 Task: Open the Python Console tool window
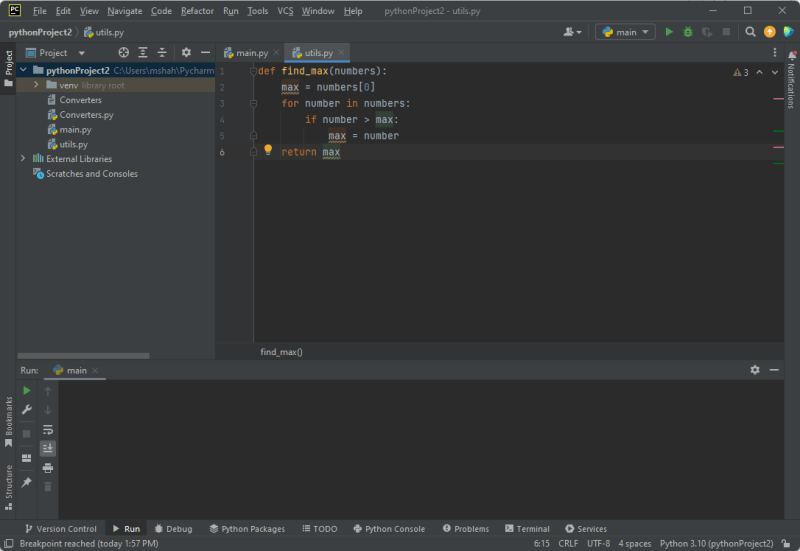pos(389,529)
